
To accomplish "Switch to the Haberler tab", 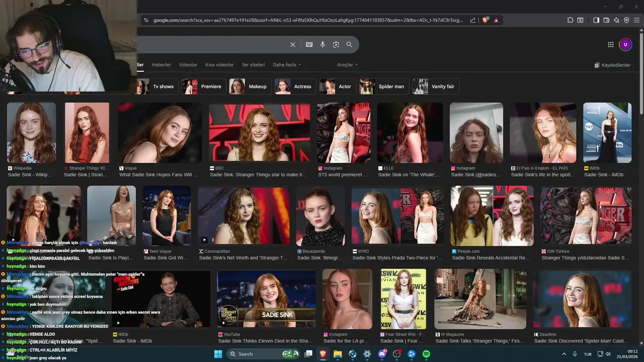I will click(161, 65).
